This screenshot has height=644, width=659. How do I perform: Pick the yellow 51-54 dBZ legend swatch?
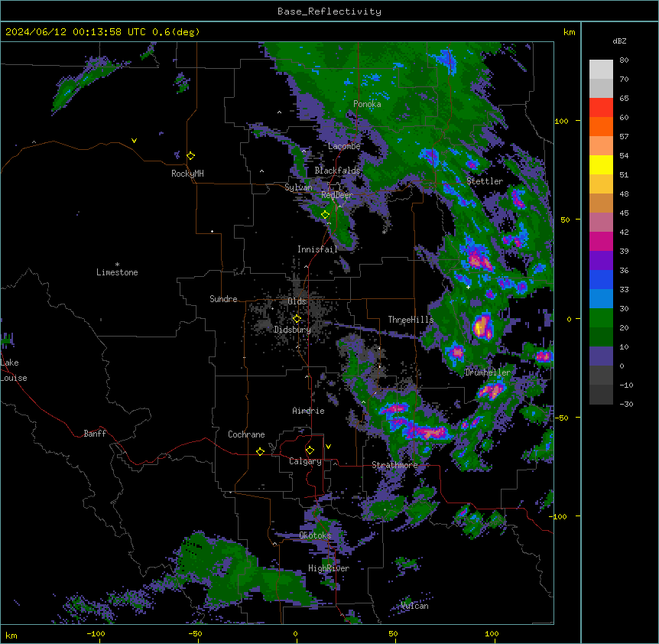point(601,164)
